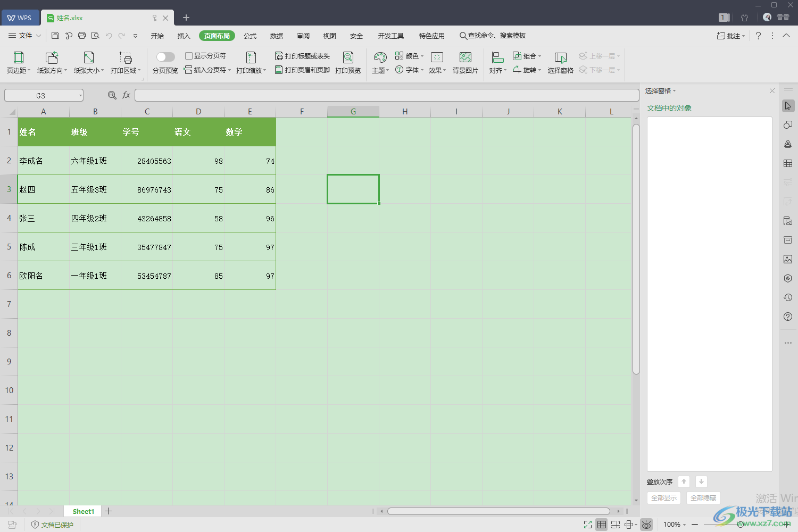The width and height of the screenshot is (798, 532).
Task: Click the vertical scrollbar thumb
Action: 636,249
